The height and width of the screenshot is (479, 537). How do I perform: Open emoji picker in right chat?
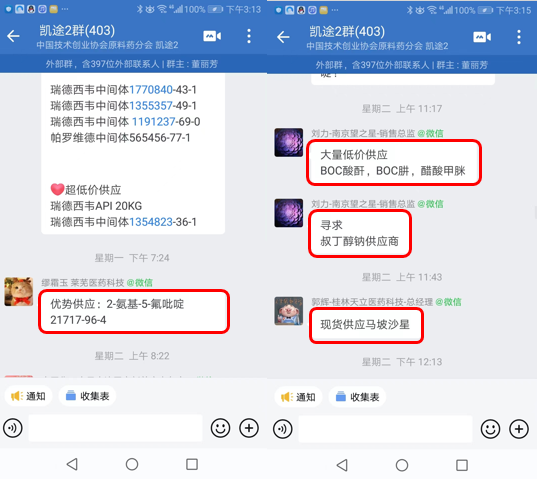[490, 429]
